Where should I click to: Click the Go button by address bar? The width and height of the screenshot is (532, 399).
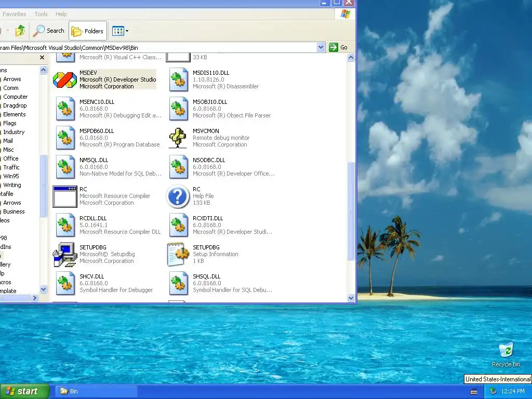(x=338, y=47)
